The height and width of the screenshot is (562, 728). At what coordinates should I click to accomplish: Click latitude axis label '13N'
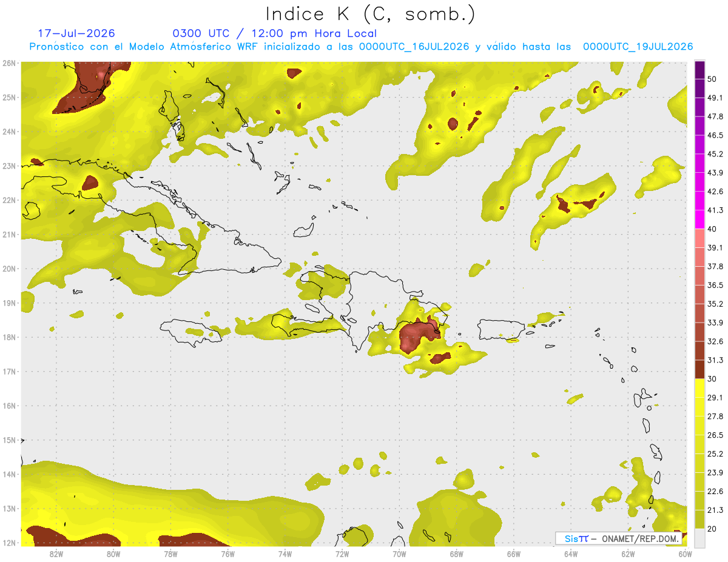(x=9, y=509)
